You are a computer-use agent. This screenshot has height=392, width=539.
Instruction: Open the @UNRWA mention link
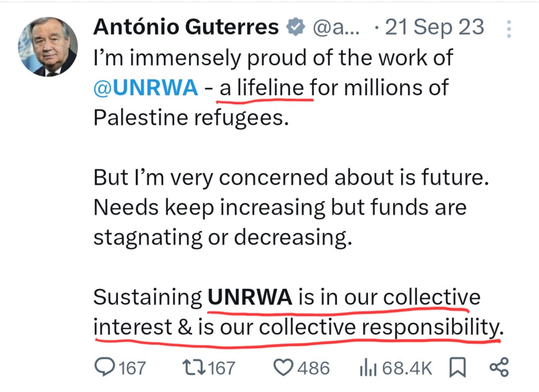(145, 88)
